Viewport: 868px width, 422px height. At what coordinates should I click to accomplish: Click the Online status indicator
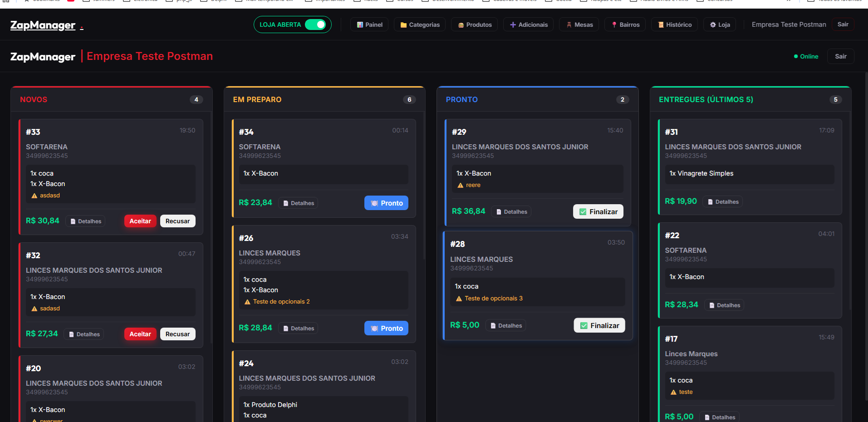[x=806, y=56]
